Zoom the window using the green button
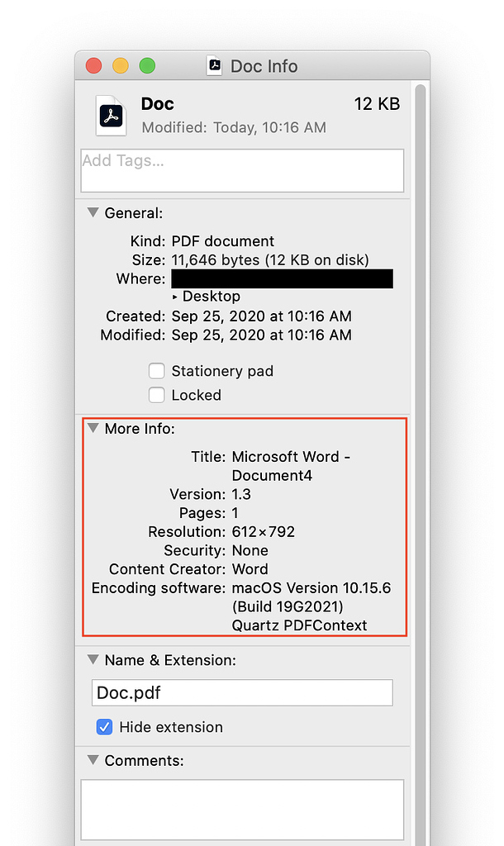 tap(147, 66)
